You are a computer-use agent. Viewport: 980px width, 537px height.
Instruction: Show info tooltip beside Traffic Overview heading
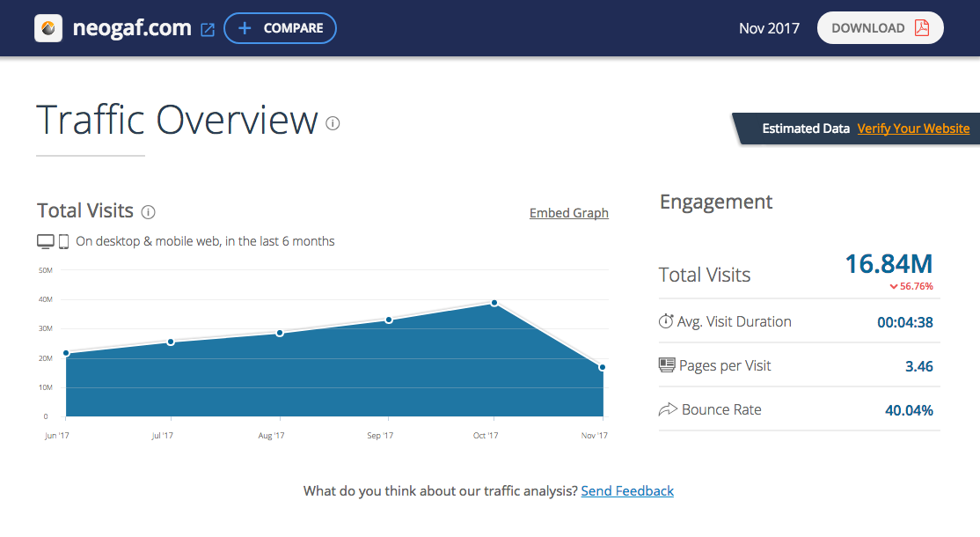(333, 123)
